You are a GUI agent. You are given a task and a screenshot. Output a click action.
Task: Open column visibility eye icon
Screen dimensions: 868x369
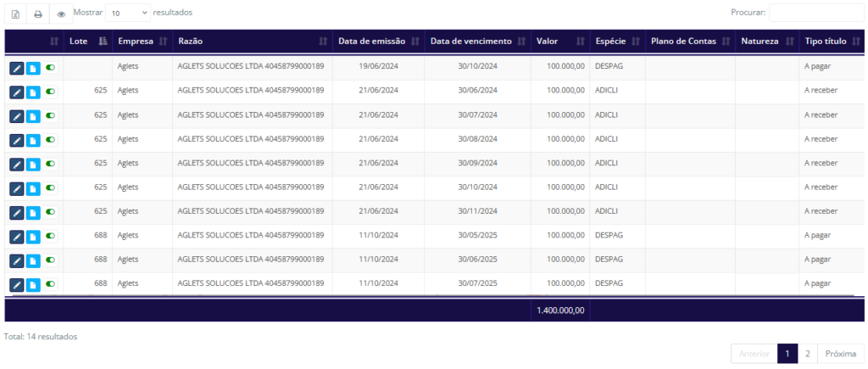(61, 14)
